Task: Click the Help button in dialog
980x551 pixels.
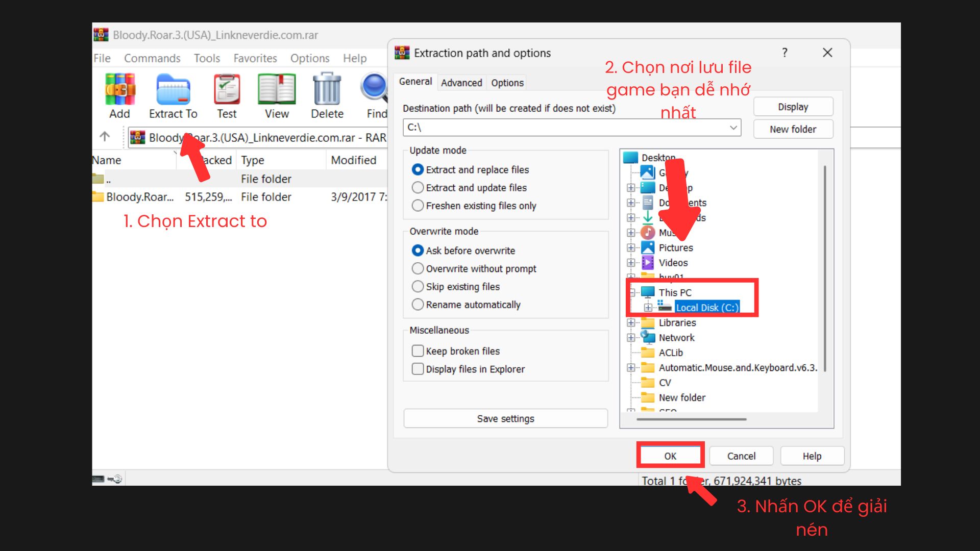Action: tap(812, 456)
